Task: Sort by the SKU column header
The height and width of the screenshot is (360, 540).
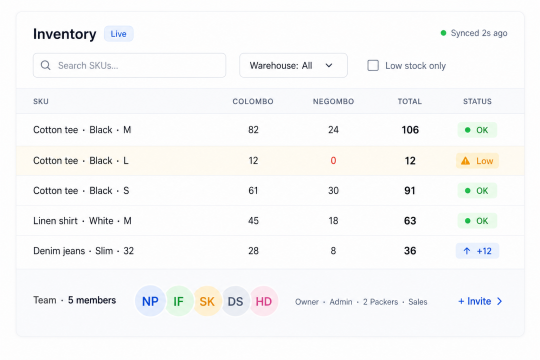Action: coord(41,101)
